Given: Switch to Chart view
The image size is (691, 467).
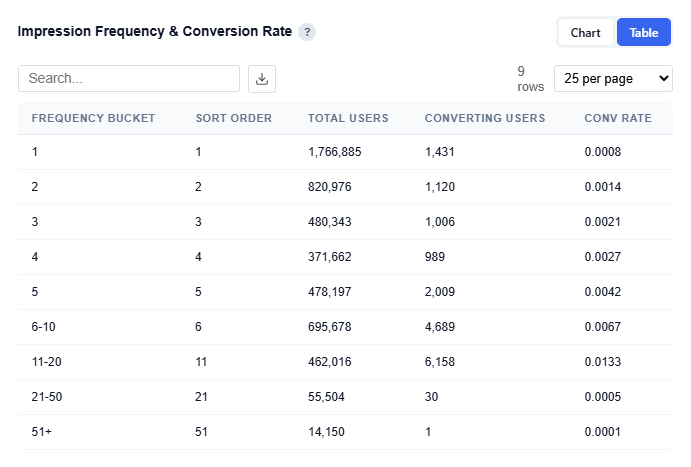Looking at the screenshot, I should (x=585, y=33).
